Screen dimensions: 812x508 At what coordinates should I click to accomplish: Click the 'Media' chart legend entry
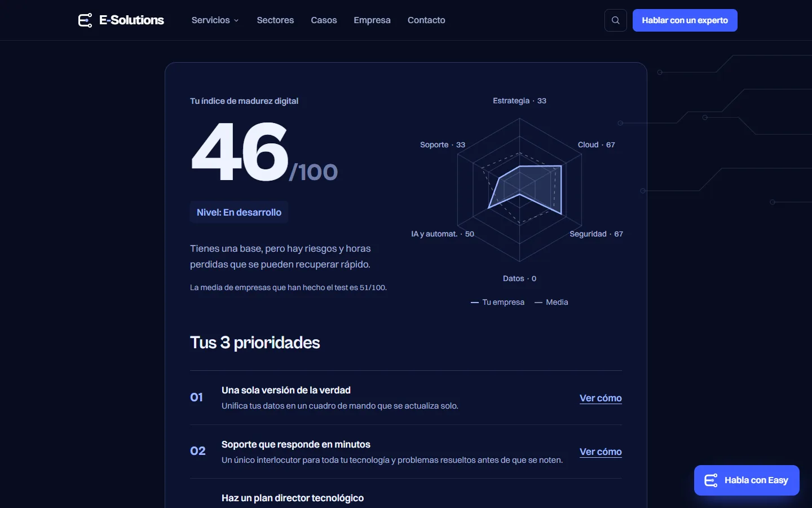point(551,303)
